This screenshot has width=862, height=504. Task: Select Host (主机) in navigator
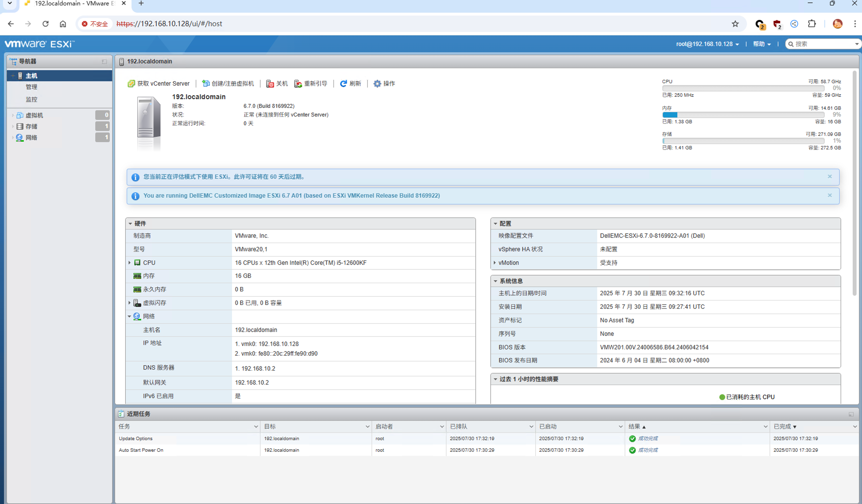59,76
